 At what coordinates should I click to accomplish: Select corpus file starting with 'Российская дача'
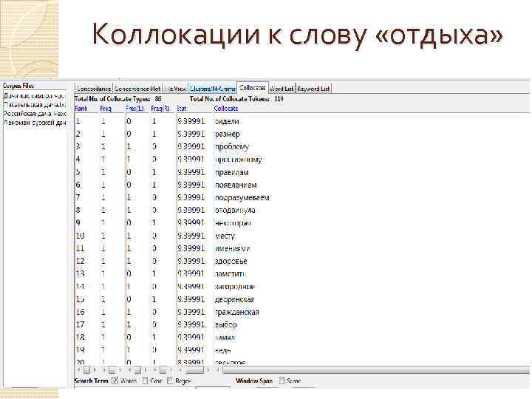tap(35, 114)
